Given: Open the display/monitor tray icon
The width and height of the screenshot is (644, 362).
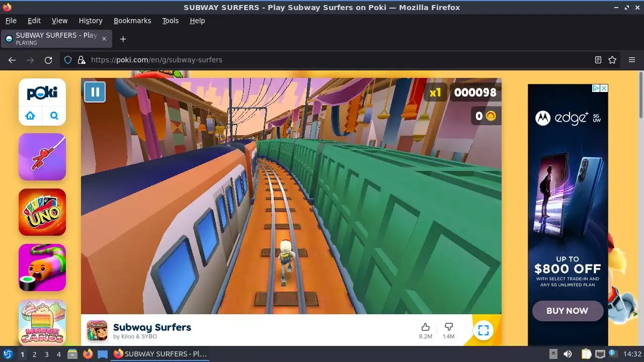Looking at the screenshot, I should 600,354.
